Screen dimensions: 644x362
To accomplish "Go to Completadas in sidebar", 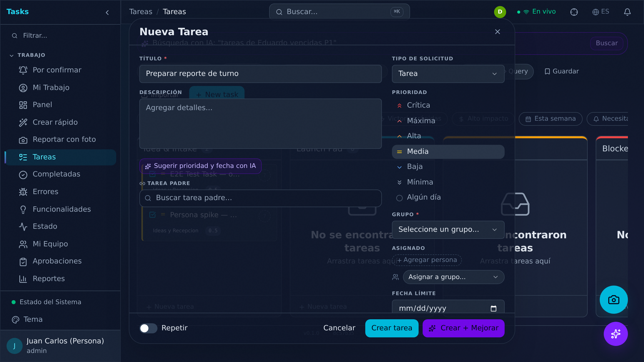I will (x=61, y=174).
